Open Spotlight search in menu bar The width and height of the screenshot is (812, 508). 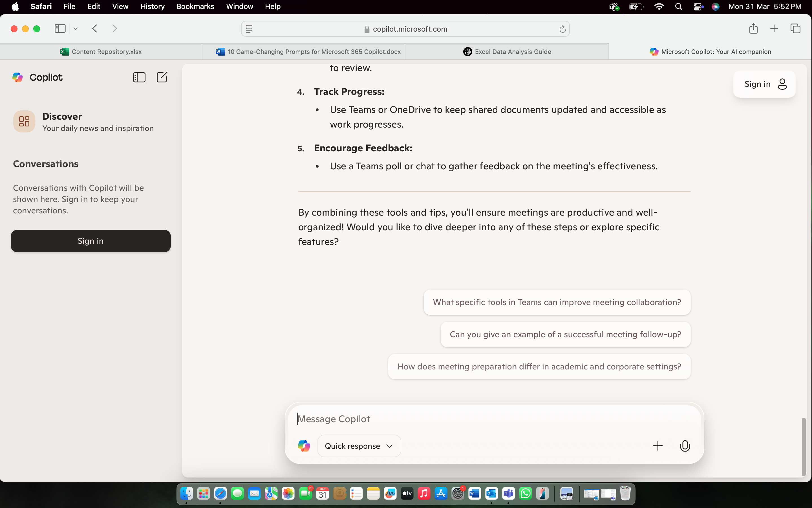pos(678,7)
